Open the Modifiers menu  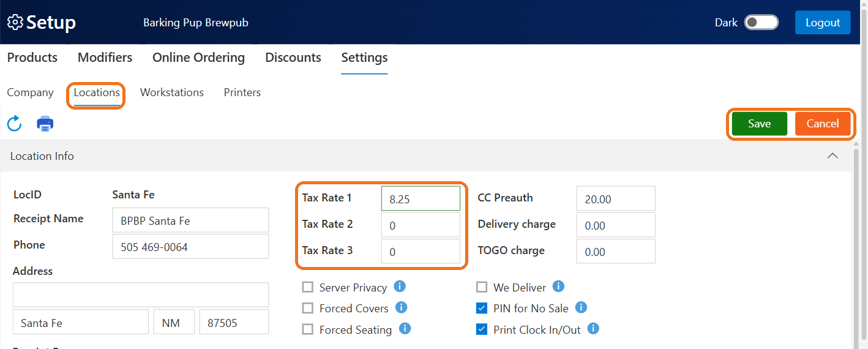[x=105, y=58]
